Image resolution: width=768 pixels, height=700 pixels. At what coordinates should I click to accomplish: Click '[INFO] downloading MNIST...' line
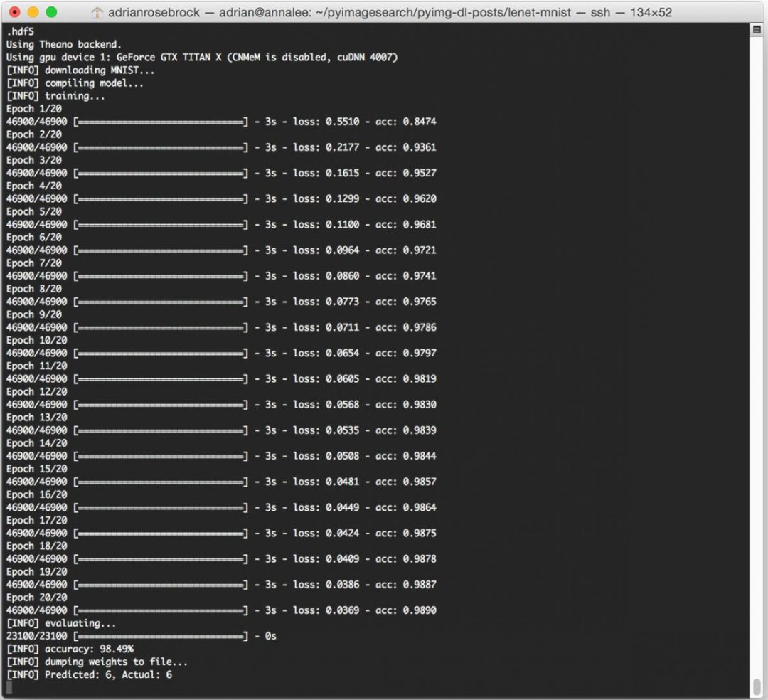[80, 70]
